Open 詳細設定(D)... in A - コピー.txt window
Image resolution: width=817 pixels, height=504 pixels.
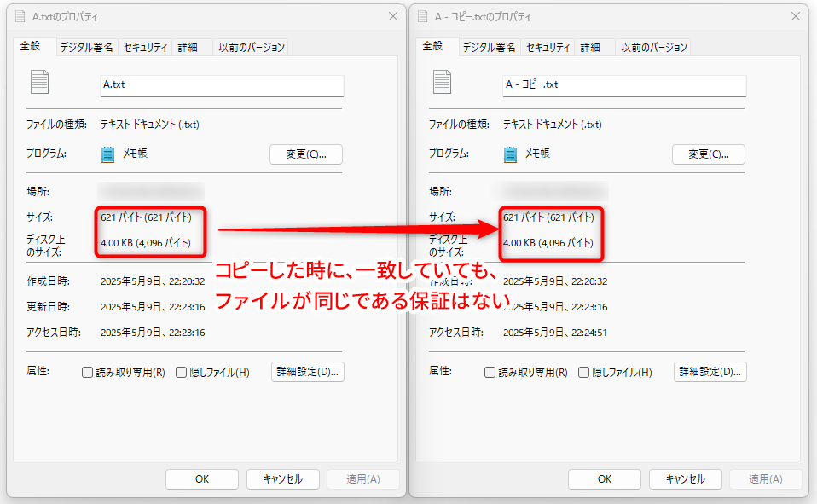[710, 372]
